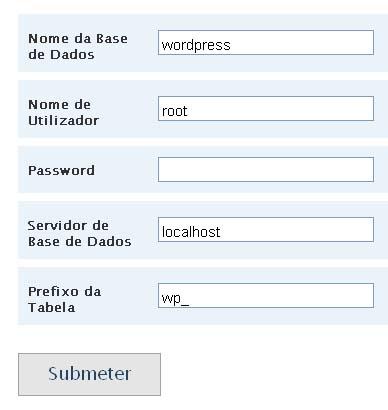Click the "Prefixo da Tabela" label
This screenshot has height=410, width=388.
[x=65, y=299]
